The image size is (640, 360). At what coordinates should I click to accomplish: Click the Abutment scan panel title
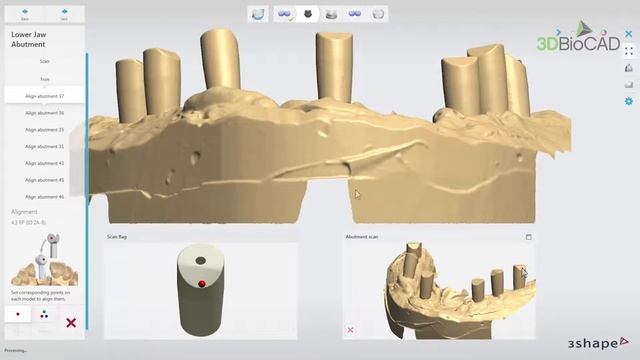(x=362, y=237)
